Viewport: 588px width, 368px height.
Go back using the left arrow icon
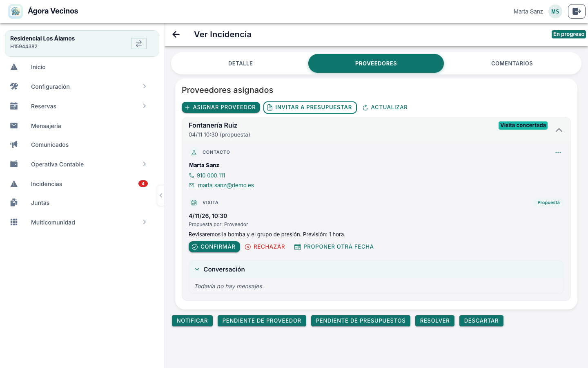point(176,34)
